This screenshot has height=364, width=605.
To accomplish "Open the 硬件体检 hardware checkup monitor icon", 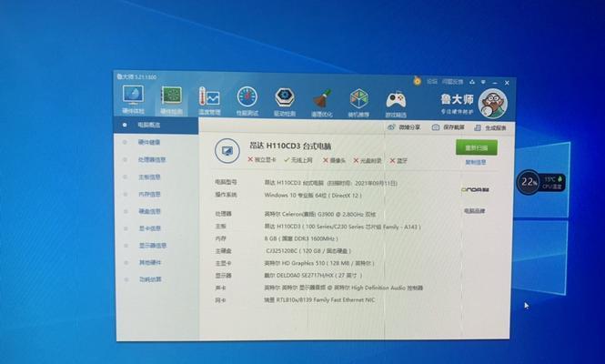I will coord(133,95).
